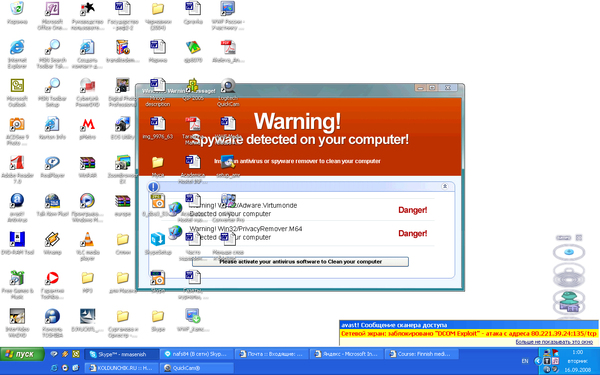Click Danger! beside the Adware.Virtumonde warning
Screen dimensions: 600x375
tap(412, 210)
